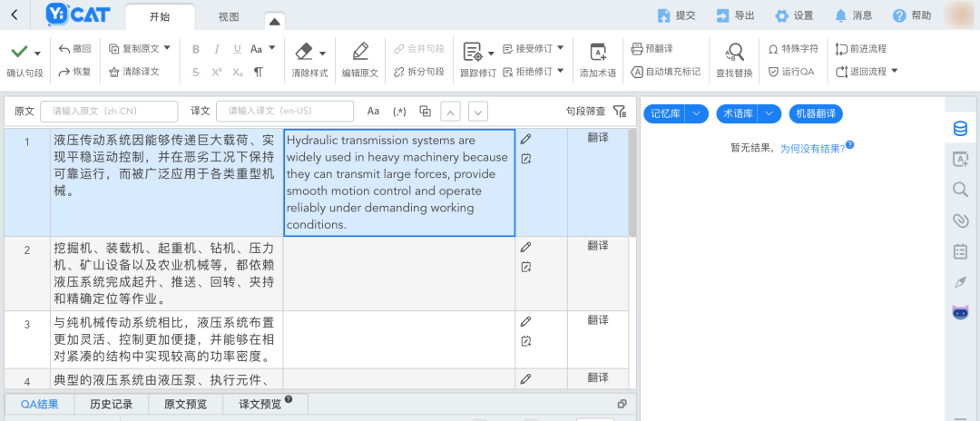Click the 机器翻译 machine translation button
980x421 pixels.
point(817,113)
